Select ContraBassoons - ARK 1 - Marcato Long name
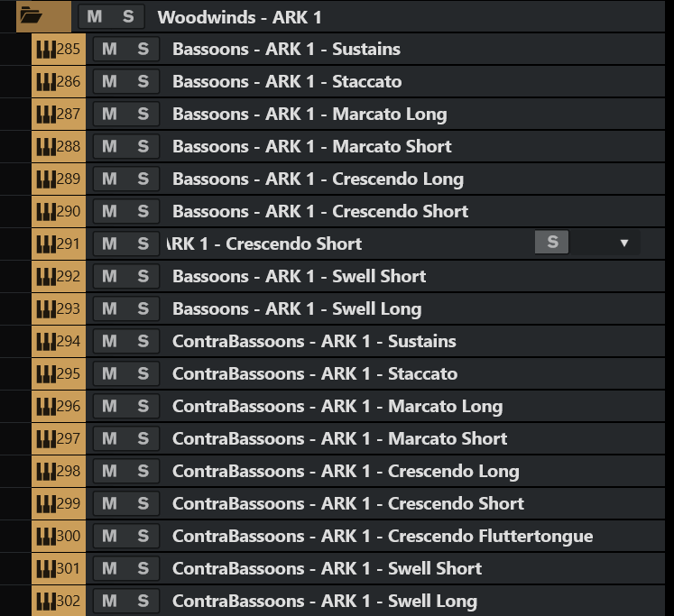Viewport: 674px width, 616px height. [337, 407]
